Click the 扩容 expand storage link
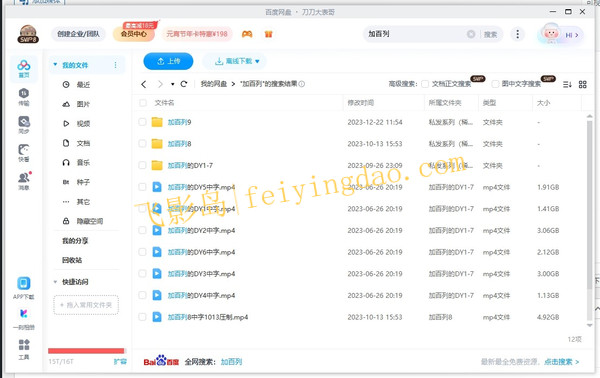Image resolution: width=600 pixels, height=378 pixels. click(120, 362)
